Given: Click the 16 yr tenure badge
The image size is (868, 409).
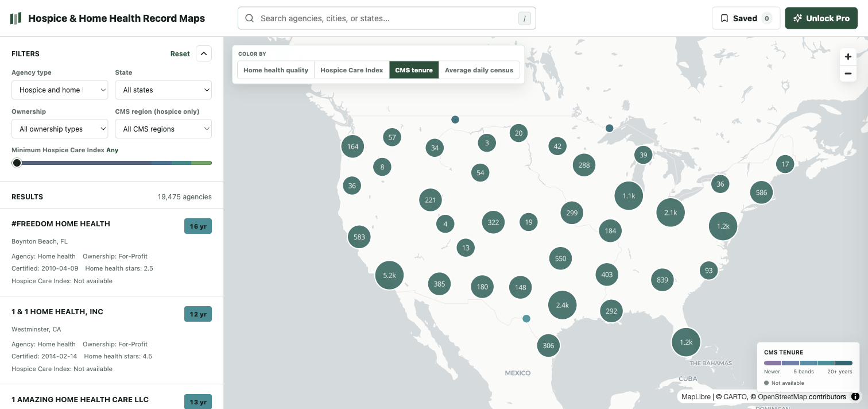Looking at the screenshot, I should click(x=198, y=226).
